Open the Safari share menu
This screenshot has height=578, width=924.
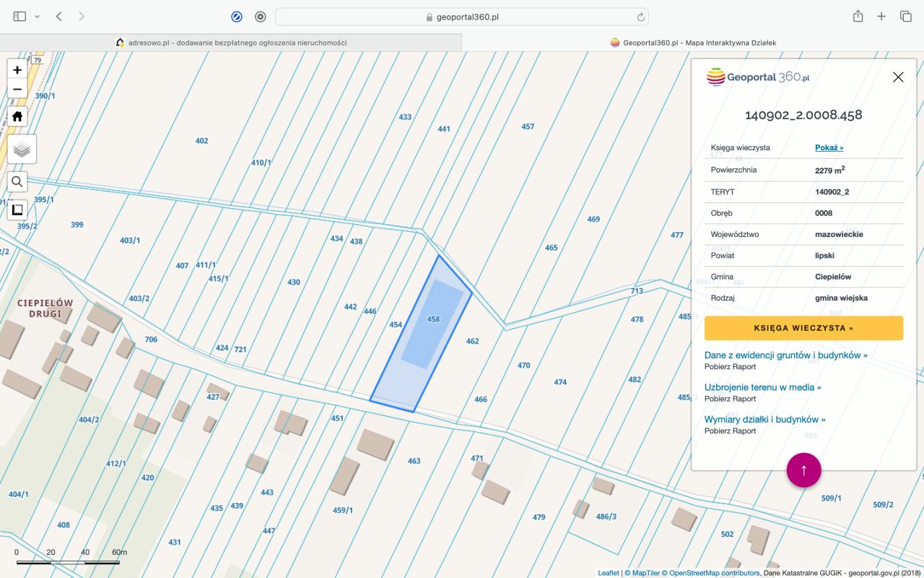[x=858, y=17]
